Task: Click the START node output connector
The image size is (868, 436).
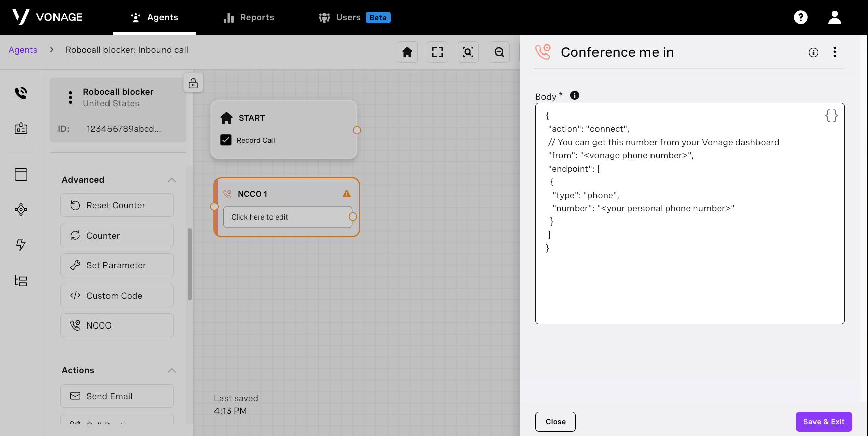Action: (x=357, y=130)
